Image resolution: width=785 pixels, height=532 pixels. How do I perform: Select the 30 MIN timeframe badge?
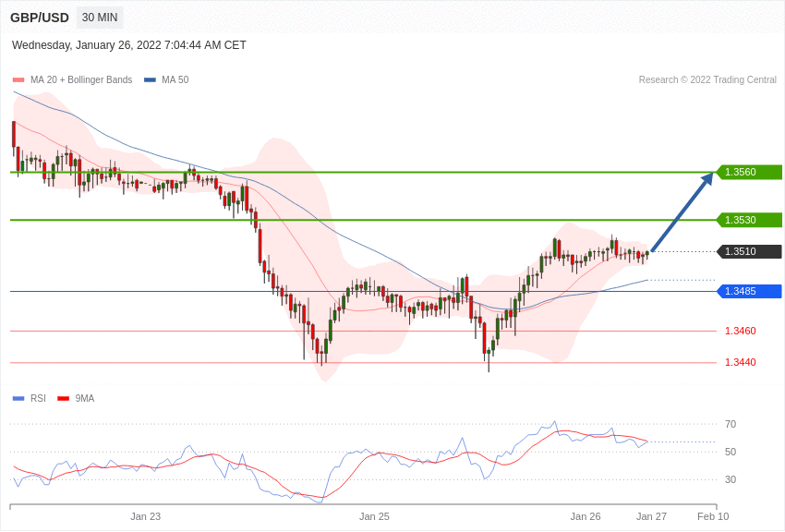(100, 18)
